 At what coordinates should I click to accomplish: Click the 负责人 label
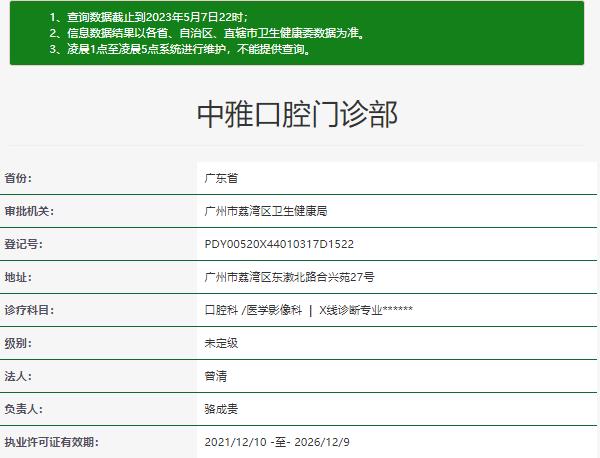23,409
